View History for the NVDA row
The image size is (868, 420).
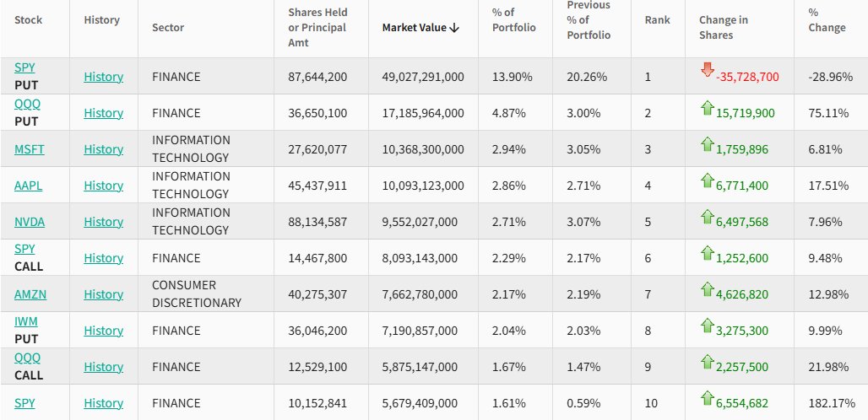(103, 222)
